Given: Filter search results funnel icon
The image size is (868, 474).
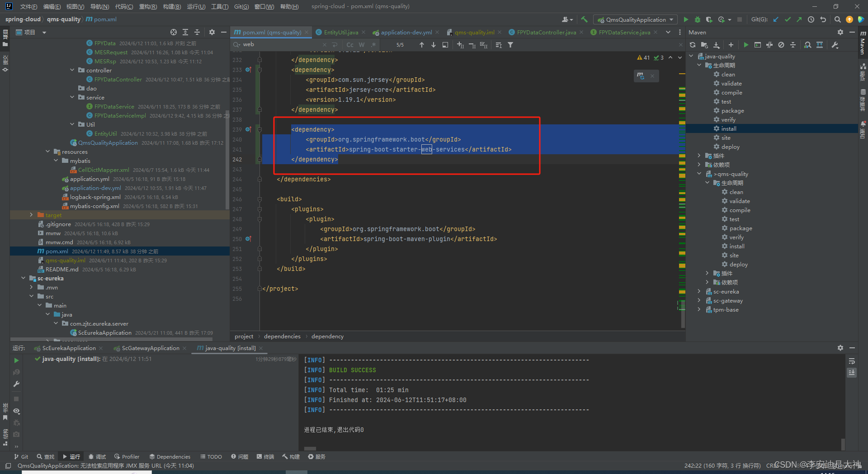Looking at the screenshot, I should tap(510, 45).
